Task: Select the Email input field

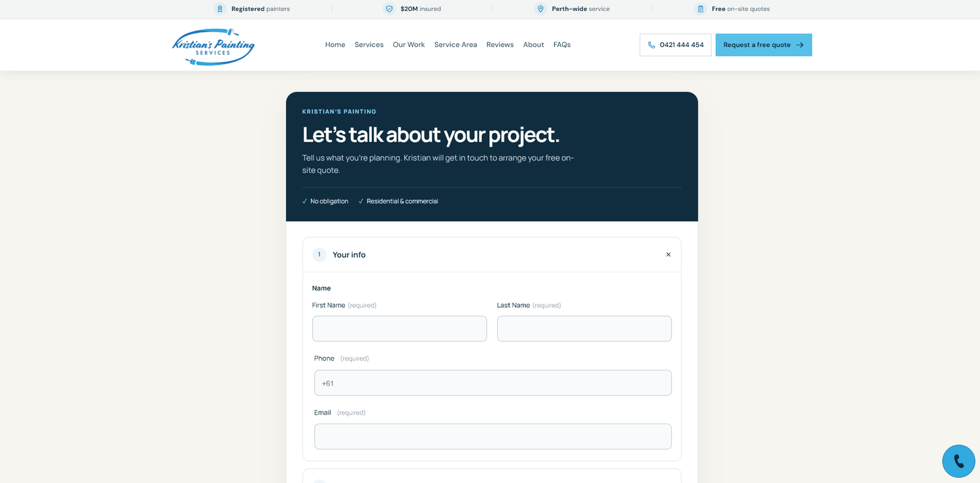Action: click(x=493, y=437)
